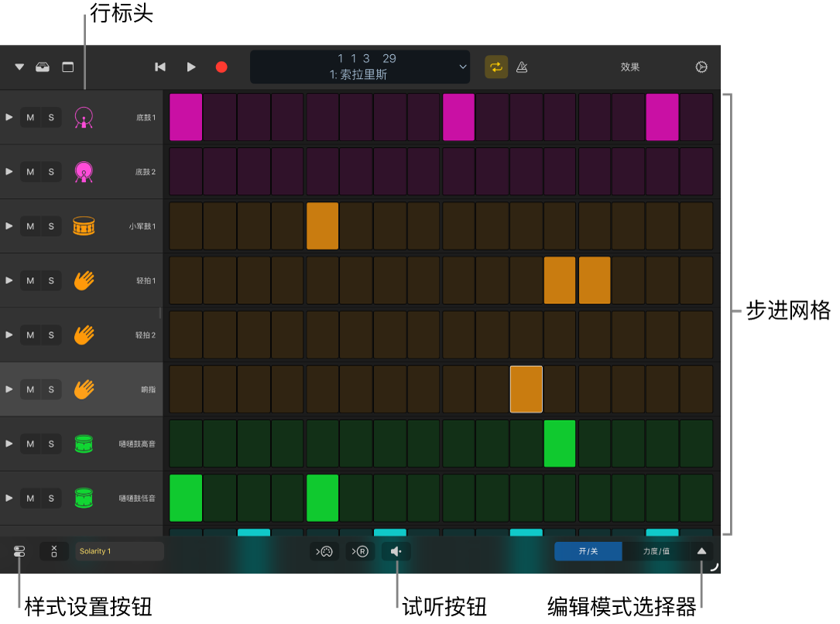Solo the 轻拍1 row

(51, 280)
